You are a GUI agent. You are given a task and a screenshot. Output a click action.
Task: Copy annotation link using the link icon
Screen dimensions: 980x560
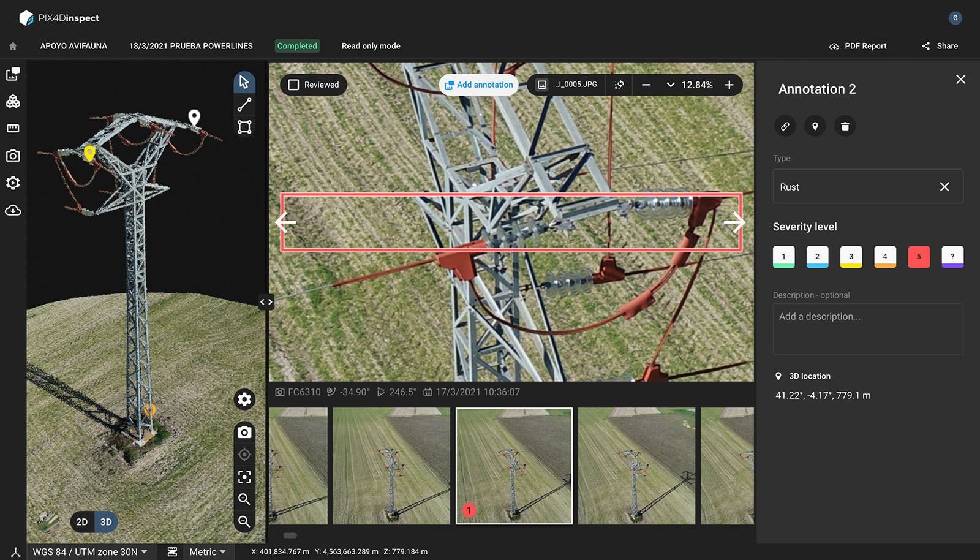click(785, 126)
